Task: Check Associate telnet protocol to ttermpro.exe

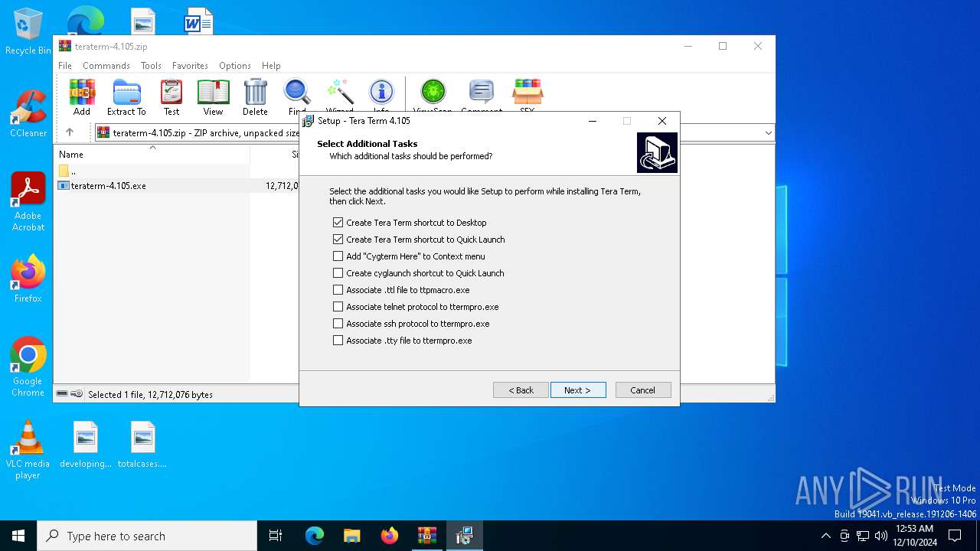Action: (338, 307)
